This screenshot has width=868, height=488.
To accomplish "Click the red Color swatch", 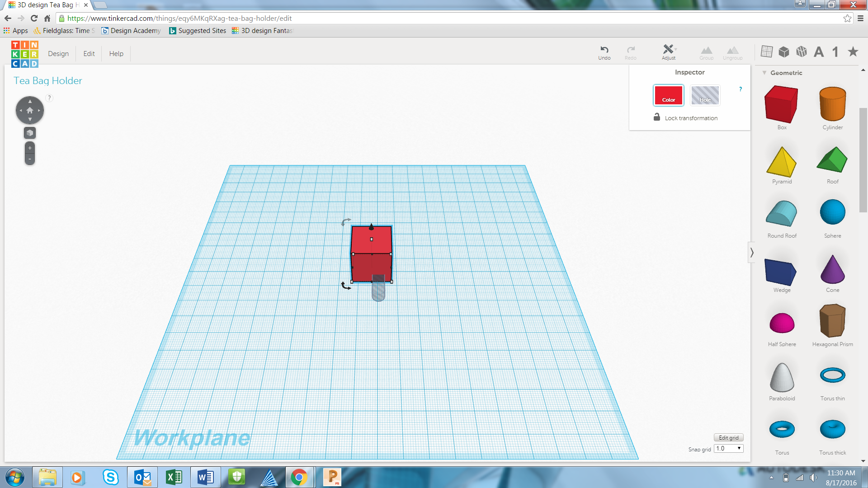I will tap(668, 95).
